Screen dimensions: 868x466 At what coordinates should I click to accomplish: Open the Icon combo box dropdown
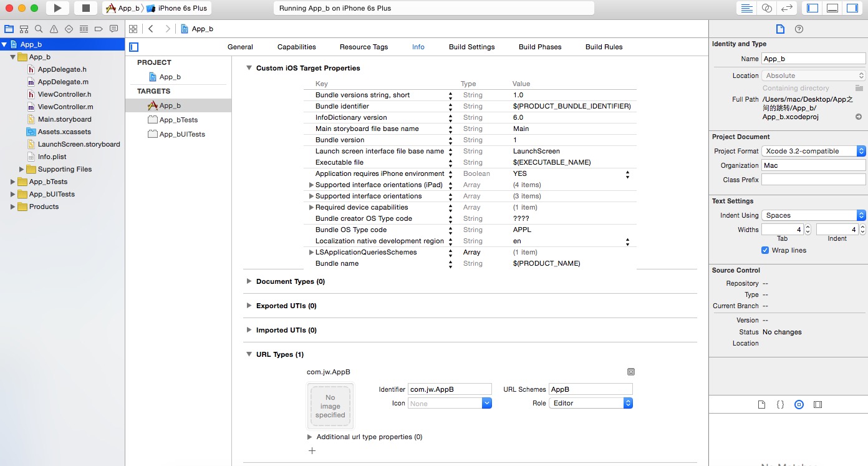(487, 404)
